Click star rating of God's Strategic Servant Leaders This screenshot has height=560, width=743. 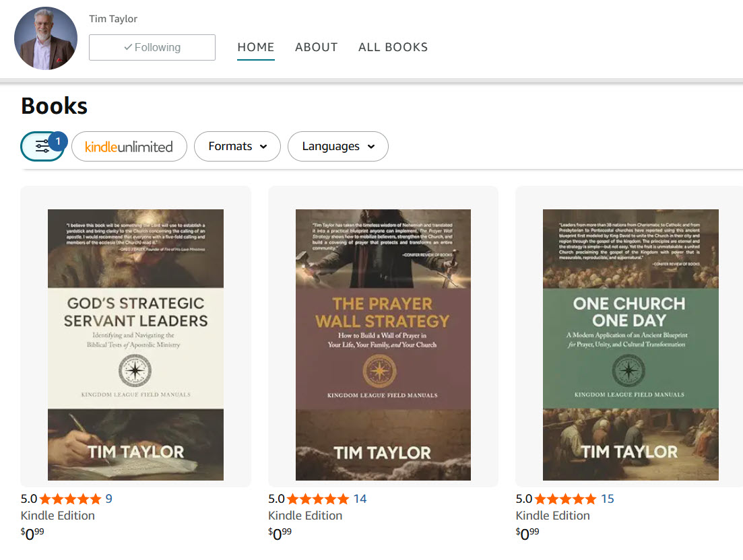click(70, 499)
